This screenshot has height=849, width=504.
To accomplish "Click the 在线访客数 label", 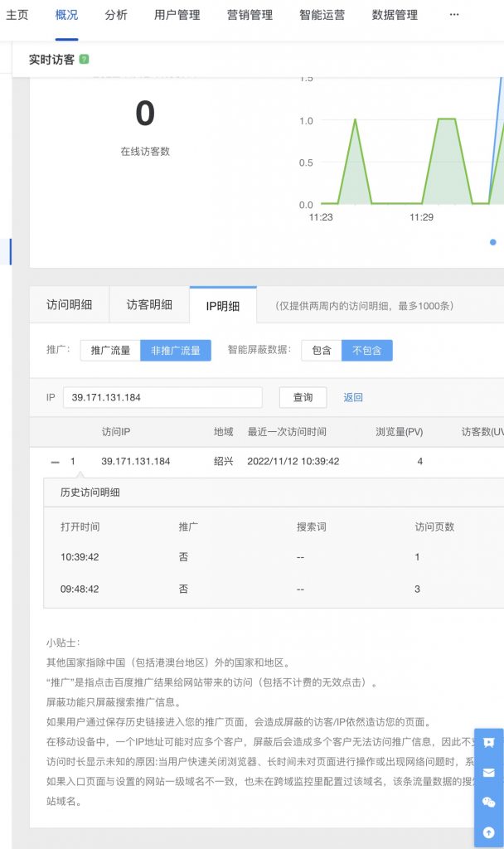I will coord(145,152).
